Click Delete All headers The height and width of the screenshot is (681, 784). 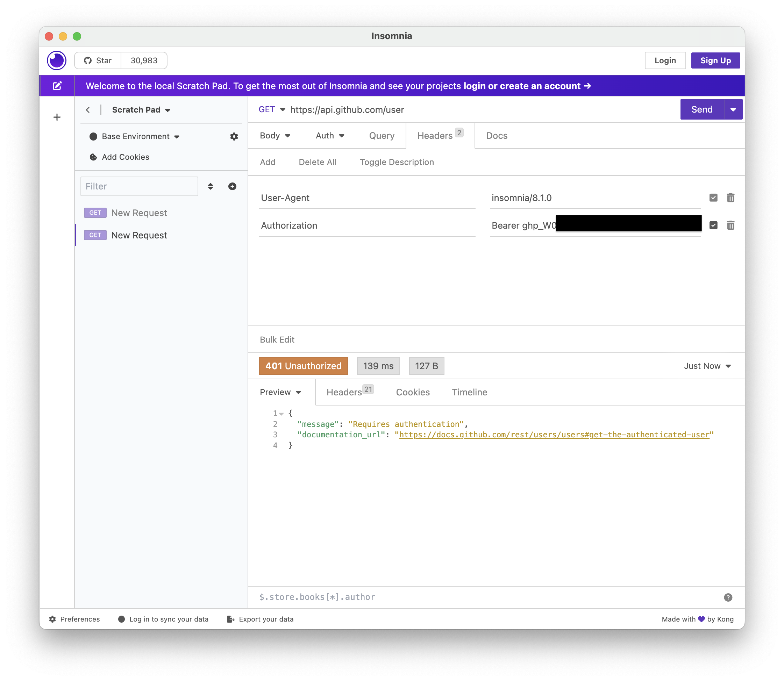(317, 162)
